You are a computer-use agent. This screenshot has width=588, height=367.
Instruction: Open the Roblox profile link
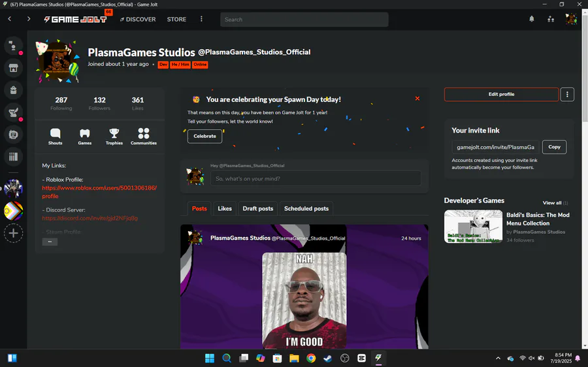pos(99,192)
